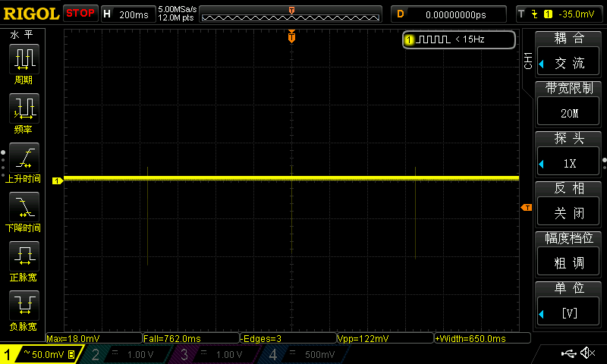
Task: Select the Frequency (频率) measurement icon
Action: (24, 108)
